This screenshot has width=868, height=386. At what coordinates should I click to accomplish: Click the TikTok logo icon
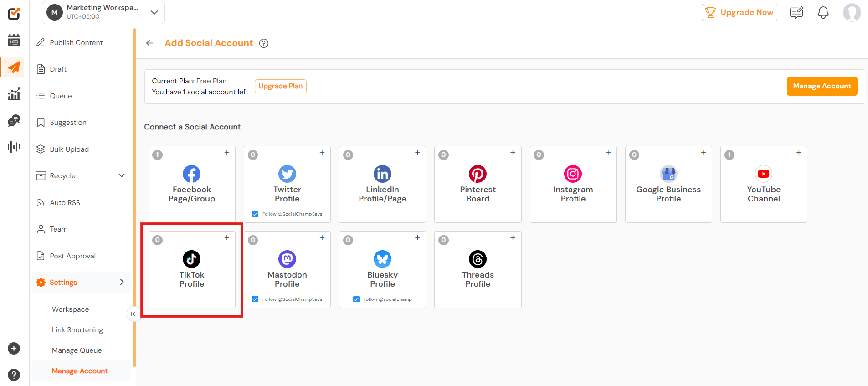[191, 259]
